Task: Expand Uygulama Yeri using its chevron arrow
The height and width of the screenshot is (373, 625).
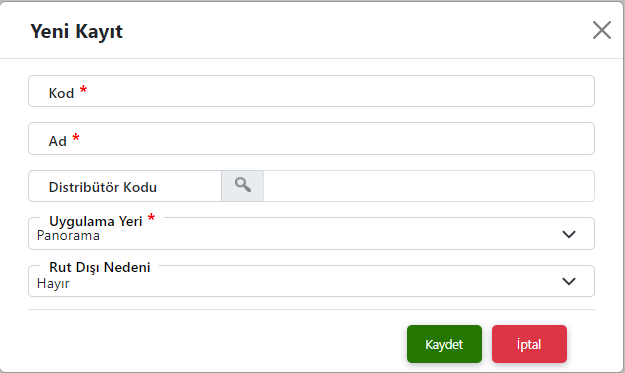Action: (x=569, y=234)
